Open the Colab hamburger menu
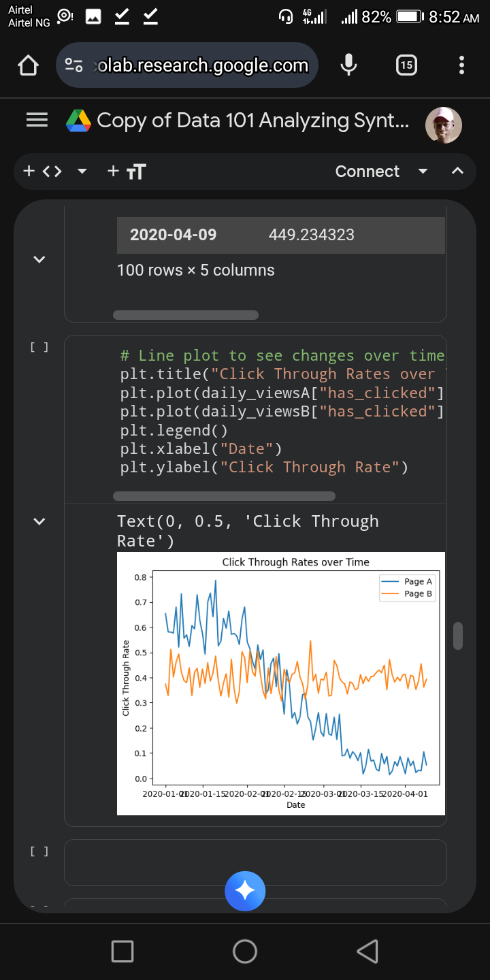 pyautogui.click(x=37, y=120)
